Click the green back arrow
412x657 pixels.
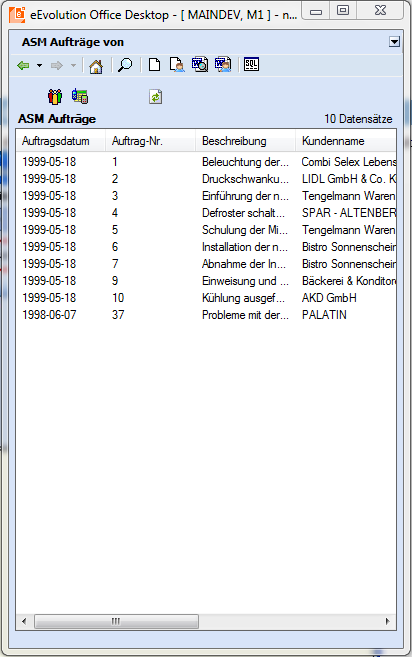(x=23, y=65)
